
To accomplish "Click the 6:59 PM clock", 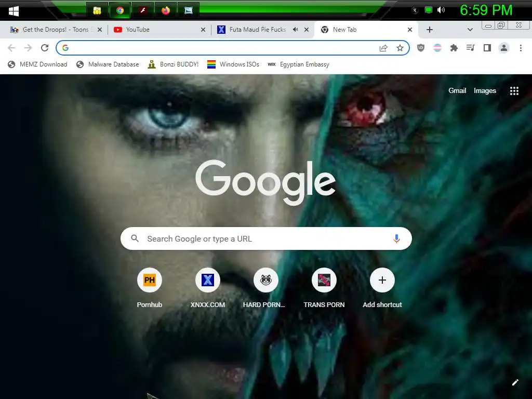I will tap(486, 10).
